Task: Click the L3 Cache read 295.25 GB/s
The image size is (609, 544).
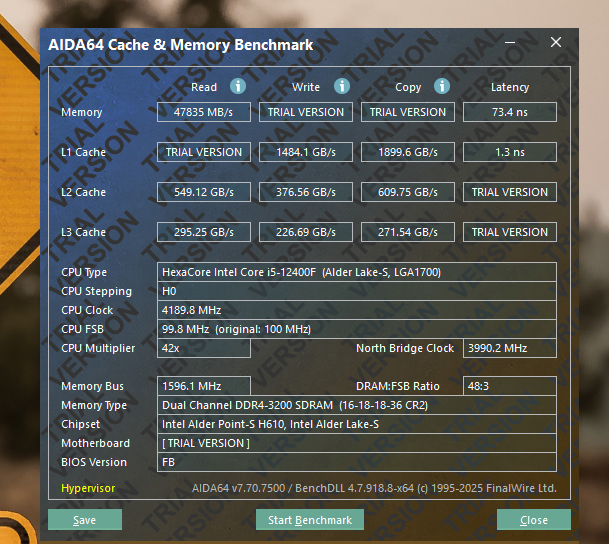Action: 204,232
